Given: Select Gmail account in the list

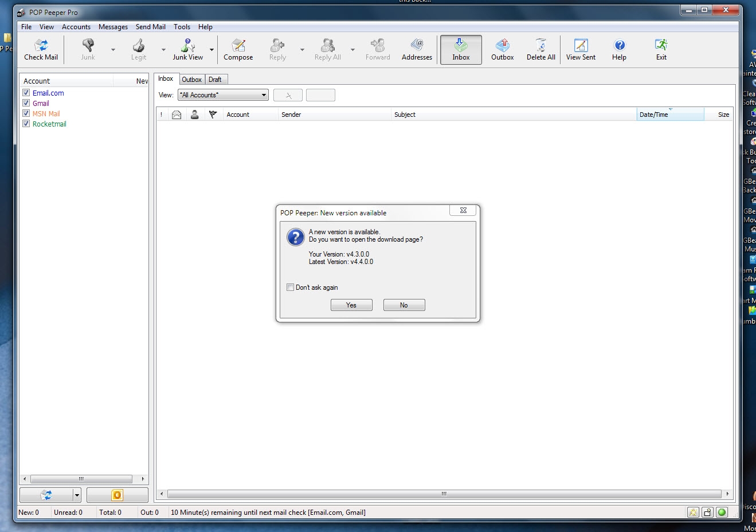Looking at the screenshot, I should (x=41, y=103).
